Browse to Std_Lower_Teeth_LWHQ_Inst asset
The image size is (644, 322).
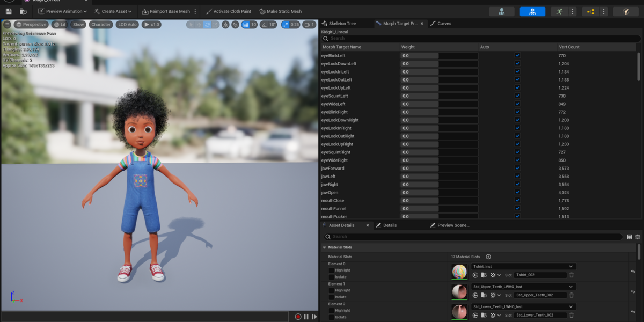[484, 316]
